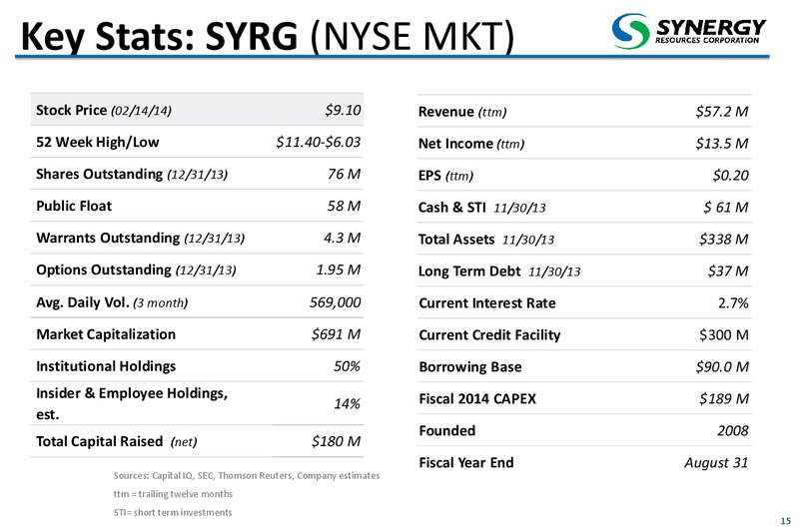Select the 'Founded' label

pyautogui.click(x=446, y=431)
